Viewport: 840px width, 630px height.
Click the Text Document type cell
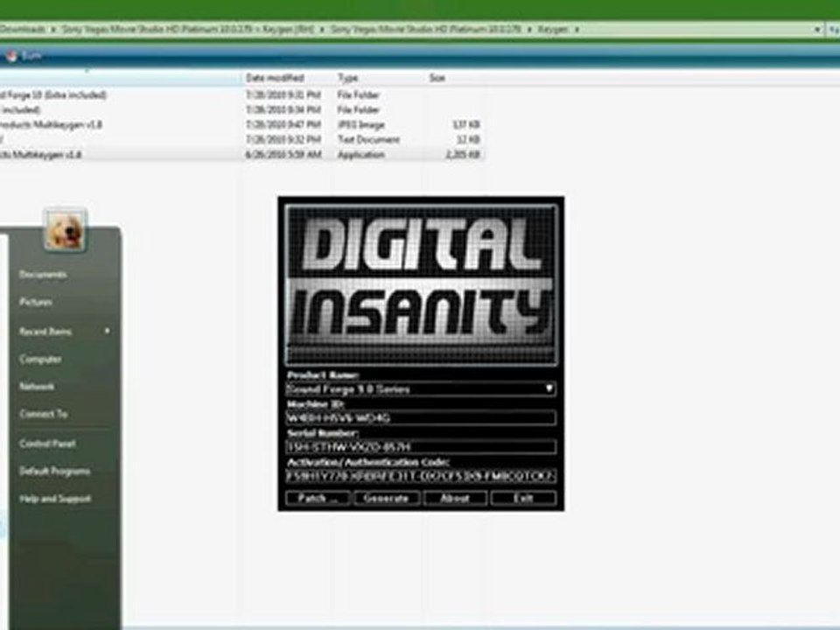(x=368, y=140)
